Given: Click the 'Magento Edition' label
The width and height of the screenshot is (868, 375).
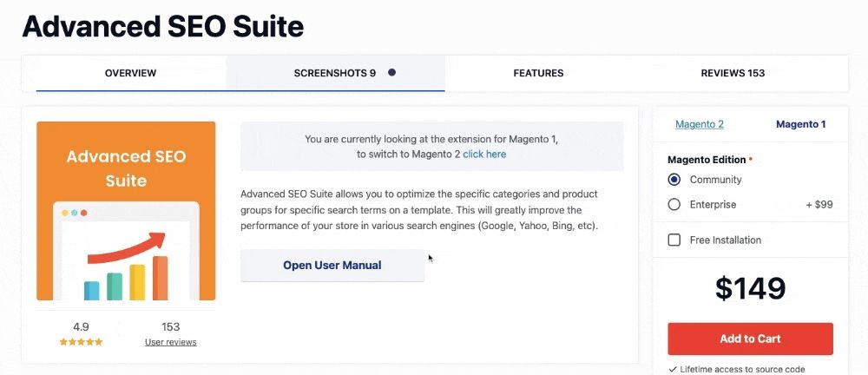Looking at the screenshot, I should 707,160.
